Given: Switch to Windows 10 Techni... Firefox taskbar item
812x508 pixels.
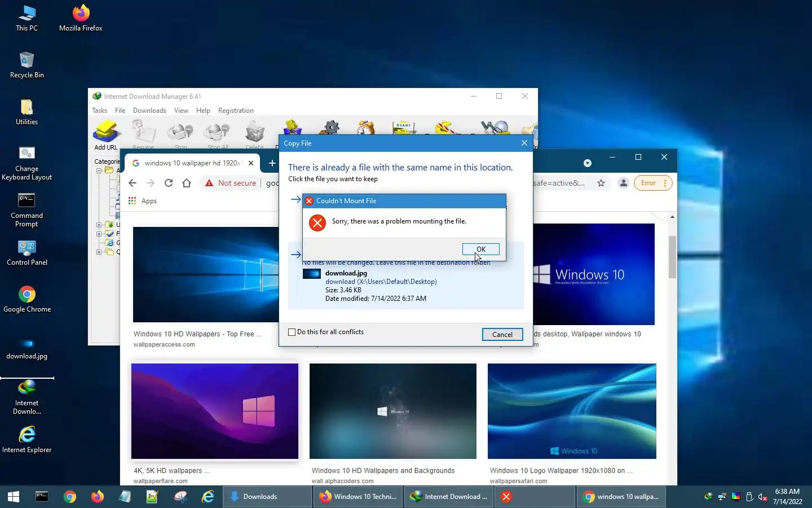Looking at the screenshot, I should [x=358, y=497].
